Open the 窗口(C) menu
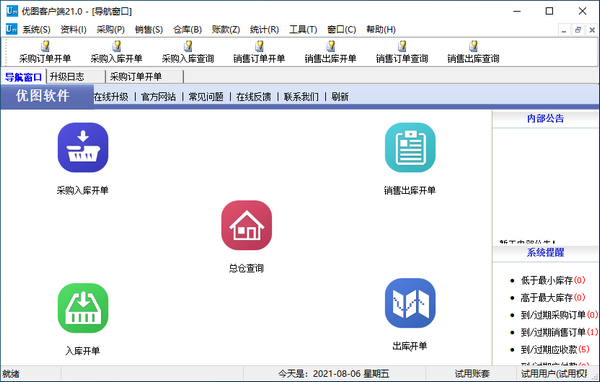Viewport: 600px width, 382px height. point(342,29)
